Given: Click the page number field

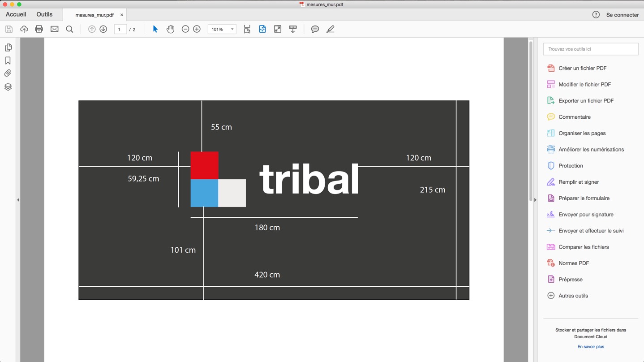Looking at the screenshot, I should coord(120,29).
